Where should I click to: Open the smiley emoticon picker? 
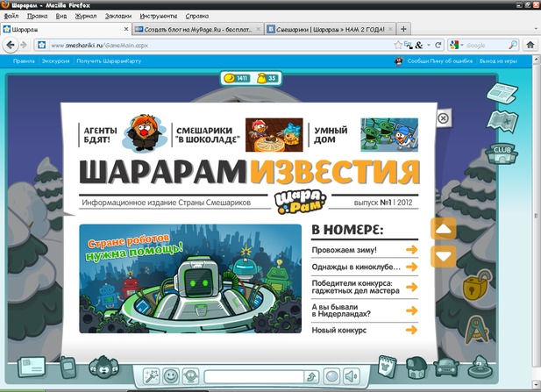[x=171, y=376]
